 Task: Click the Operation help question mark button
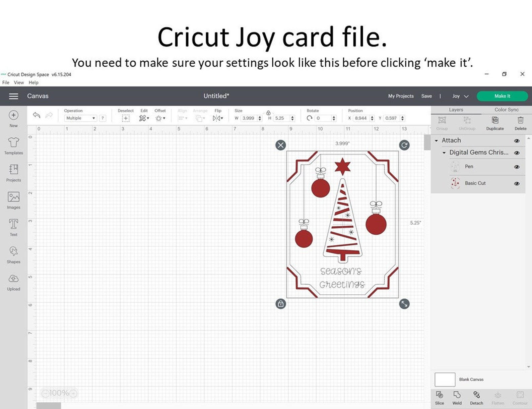point(103,118)
